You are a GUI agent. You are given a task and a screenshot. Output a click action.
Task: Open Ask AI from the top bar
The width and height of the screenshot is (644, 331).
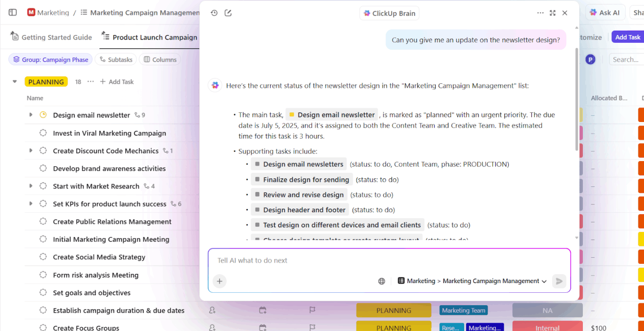[605, 12]
